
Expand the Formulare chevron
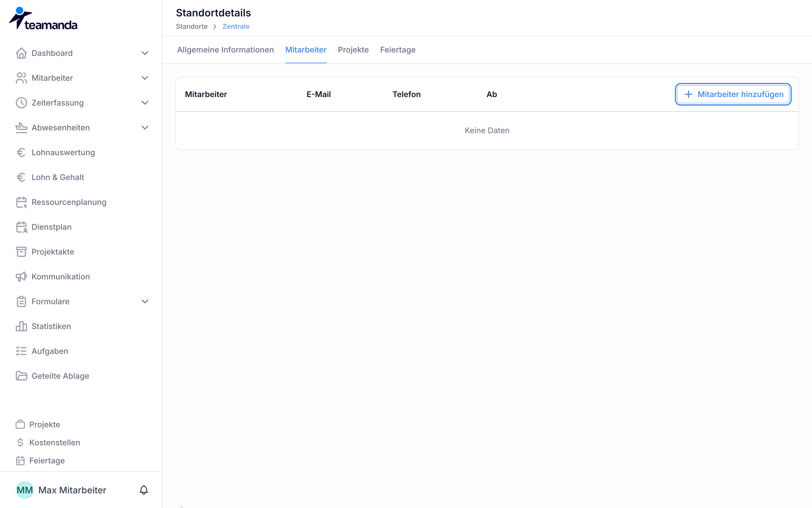tap(145, 301)
